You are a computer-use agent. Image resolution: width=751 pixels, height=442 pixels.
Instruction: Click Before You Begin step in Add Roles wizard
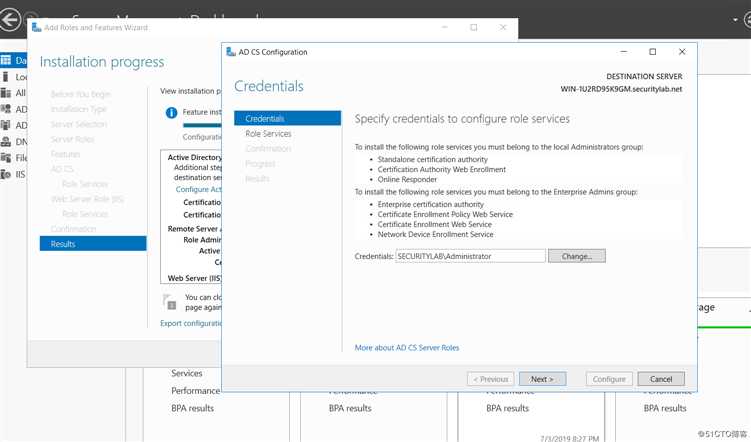[x=80, y=94]
